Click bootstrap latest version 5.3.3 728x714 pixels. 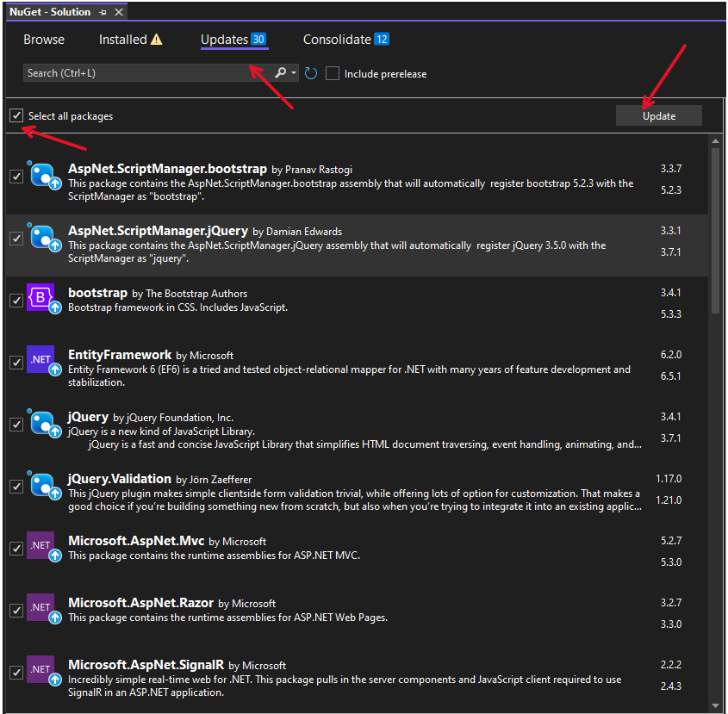671,314
